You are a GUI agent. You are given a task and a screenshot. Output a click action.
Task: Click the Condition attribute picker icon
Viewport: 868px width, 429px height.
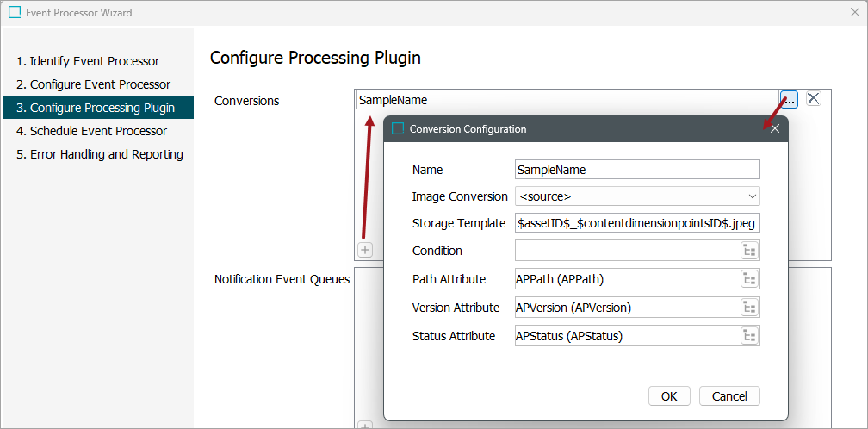(x=749, y=251)
